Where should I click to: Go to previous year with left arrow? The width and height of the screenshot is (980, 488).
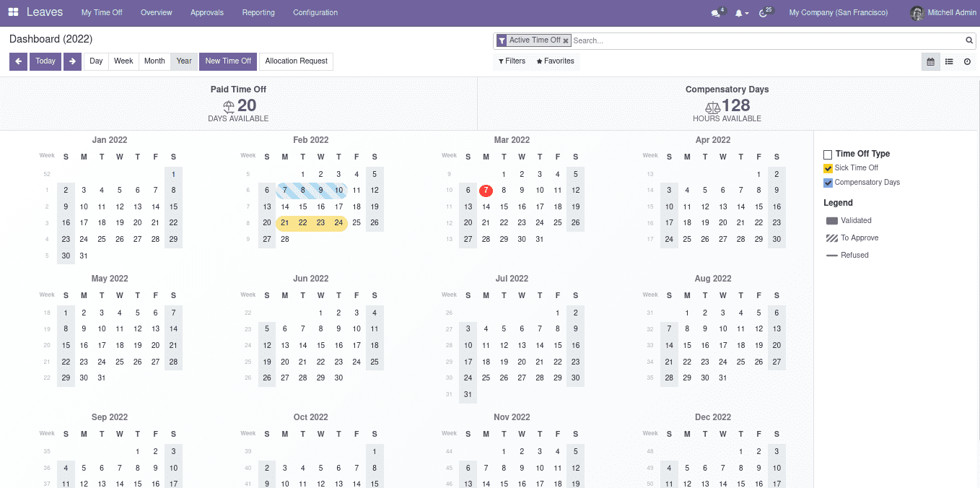(18, 61)
